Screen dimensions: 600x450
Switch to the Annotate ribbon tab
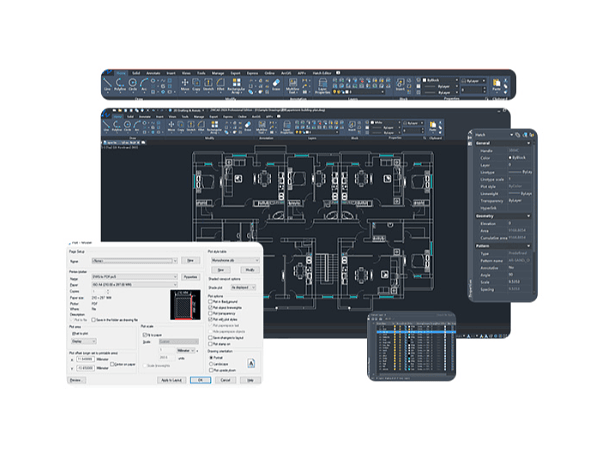tap(157, 72)
